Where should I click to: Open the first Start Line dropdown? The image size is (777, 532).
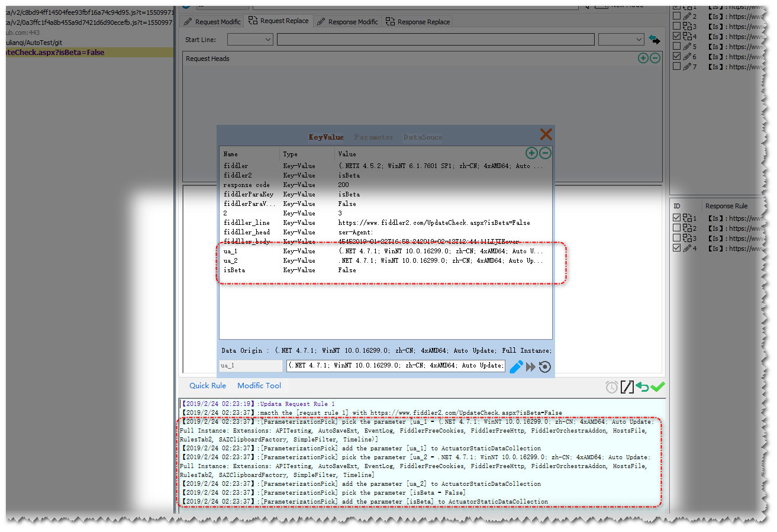tap(250, 40)
